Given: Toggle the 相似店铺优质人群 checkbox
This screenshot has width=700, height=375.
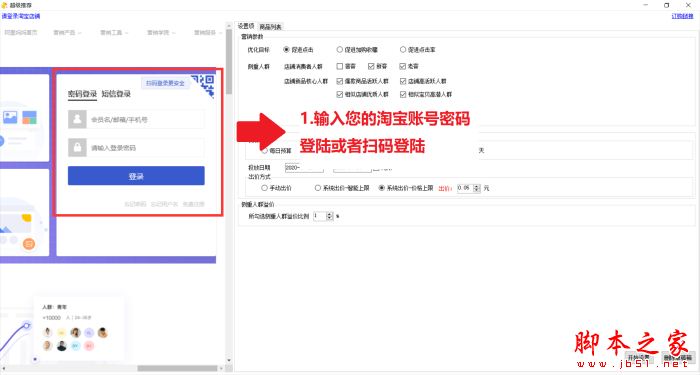Looking at the screenshot, I should [340, 94].
